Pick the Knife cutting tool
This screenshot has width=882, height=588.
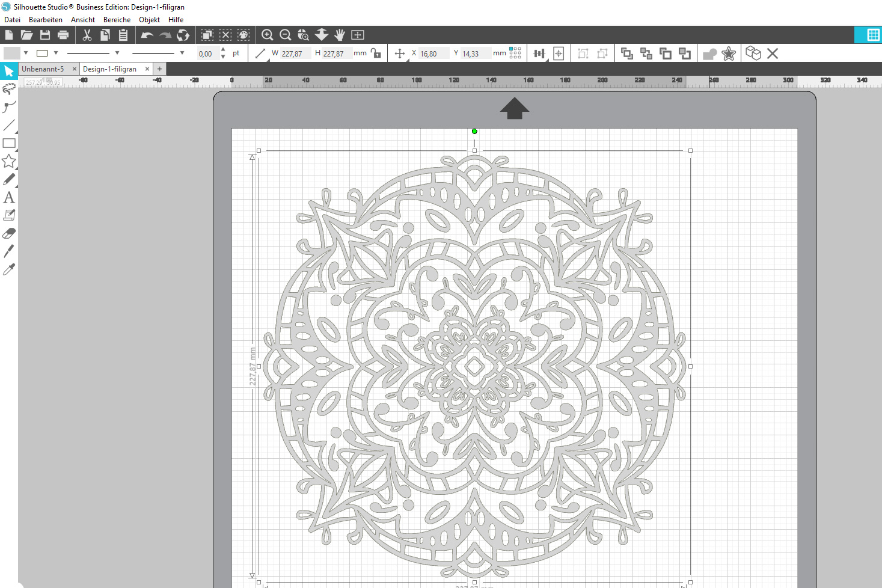point(9,251)
